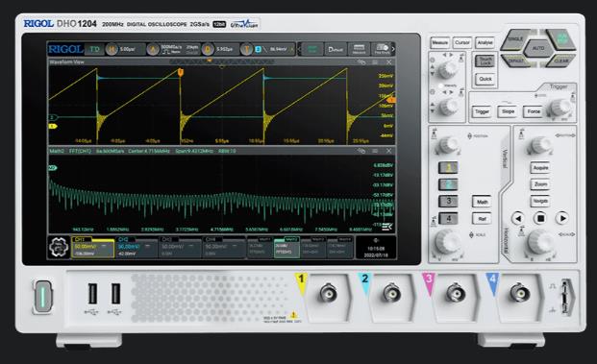
Task: Tap the touch gesture icon in the Waveform View header
Action: tap(361, 62)
